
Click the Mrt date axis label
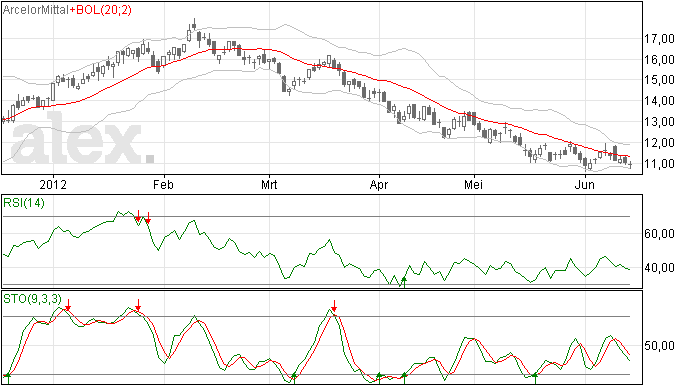tap(269, 184)
